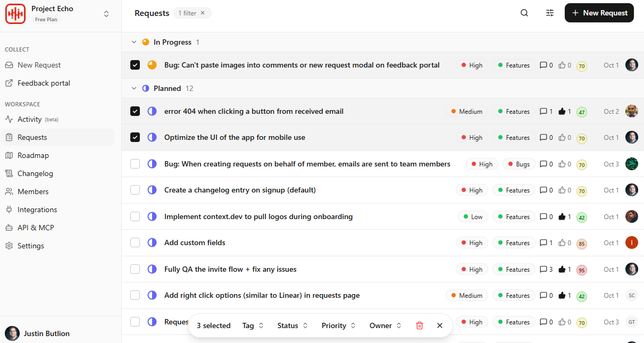Click comment icon on 'error 404' request
Screen dimensions: 644x343
pyautogui.click(x=543, y=111)
